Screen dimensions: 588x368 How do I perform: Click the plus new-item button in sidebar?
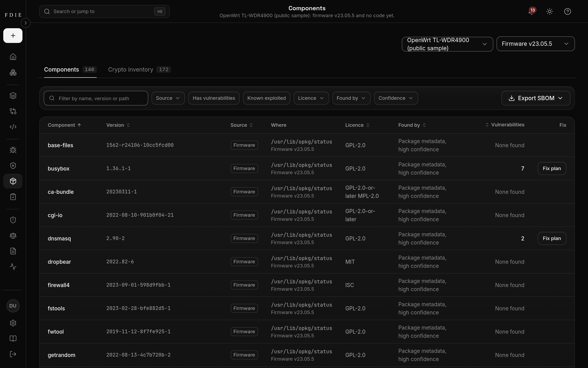(x=13, y=36)
